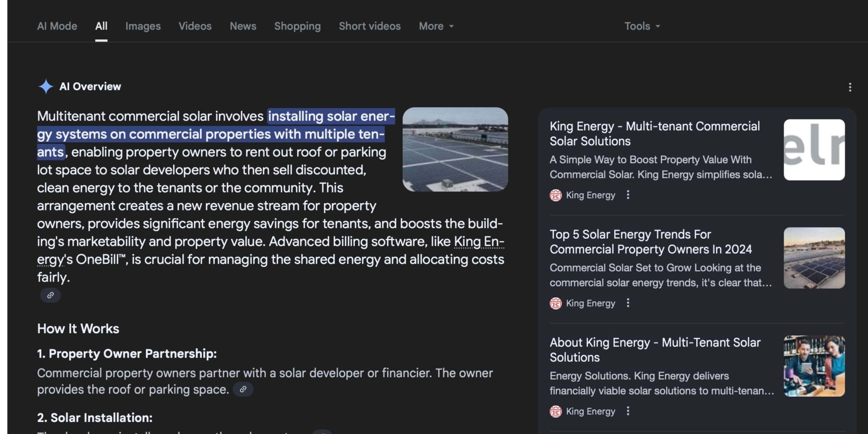Click people thumbnail of About King Energy
This screenshot has height=434, width=868.
pos(814,366)
